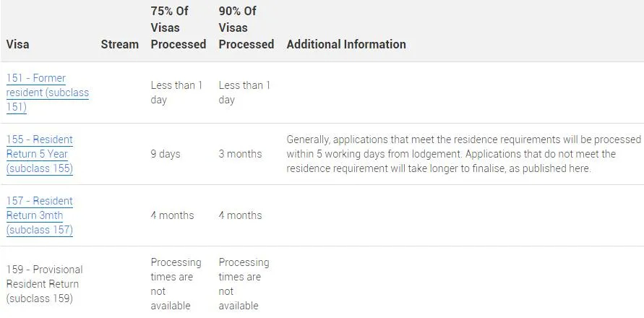
Task: Click the 75% '4 months' cell for subclass 157
Action: tap(172, 215)
